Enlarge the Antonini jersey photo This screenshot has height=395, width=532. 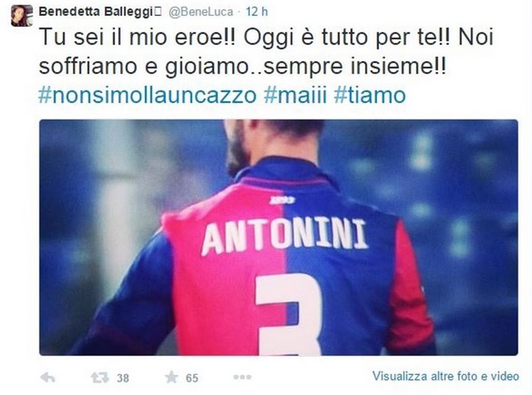[x=278, y=238]
